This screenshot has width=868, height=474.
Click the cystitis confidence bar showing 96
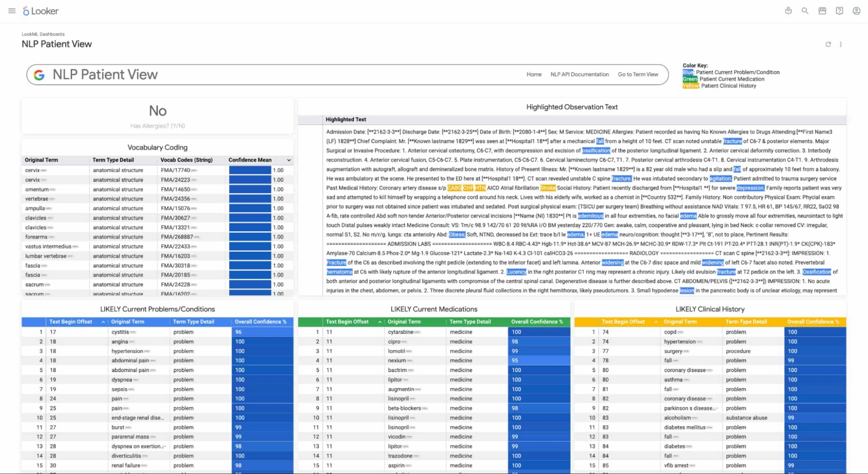(x=262, y=332)
